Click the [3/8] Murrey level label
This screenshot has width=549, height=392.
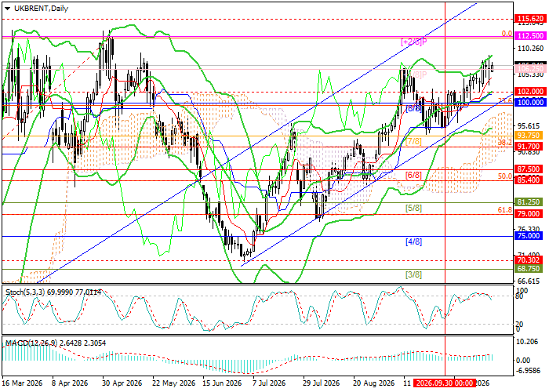413,274
